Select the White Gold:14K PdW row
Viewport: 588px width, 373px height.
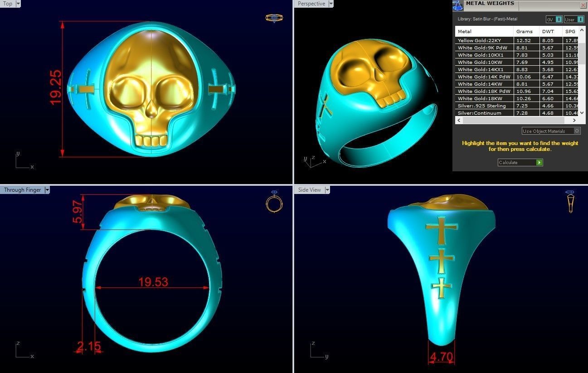(x=517, y=77)
